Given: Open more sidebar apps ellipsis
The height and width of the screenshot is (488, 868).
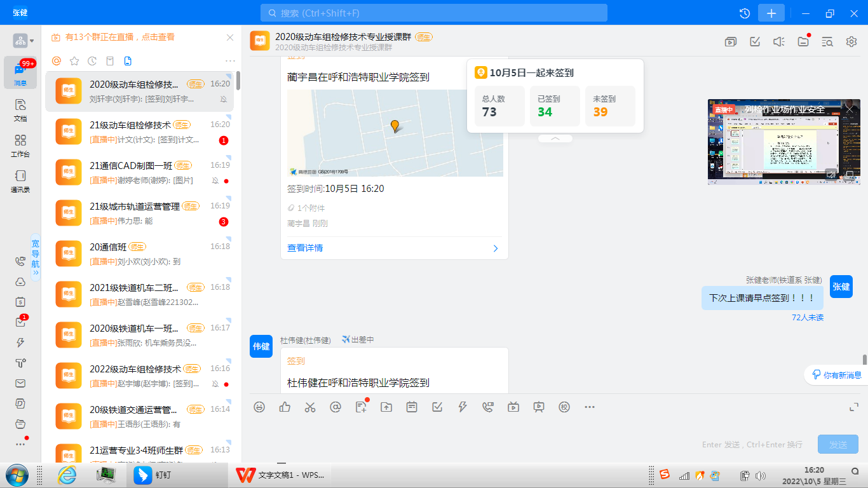Looking at the screenshot, I should (20, 444).
